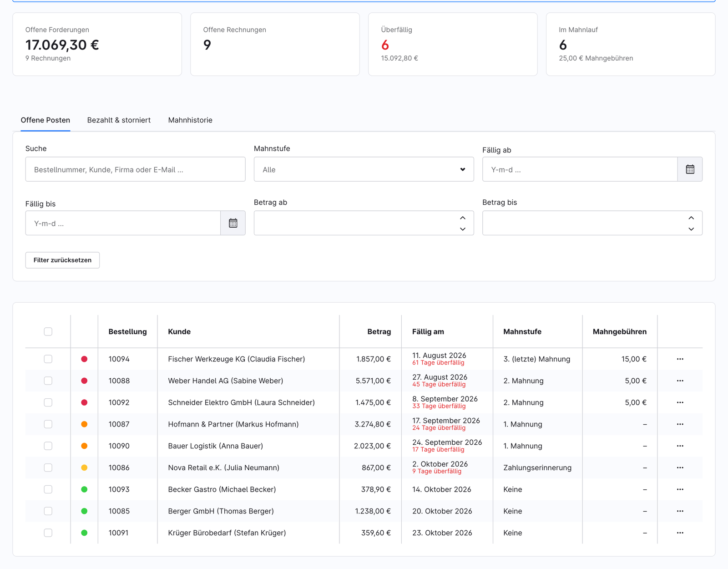The height and width of the screenshot is (569, 728).
Task: Open the calendar picker for Fällig bis
Action: tap(233, 223)
